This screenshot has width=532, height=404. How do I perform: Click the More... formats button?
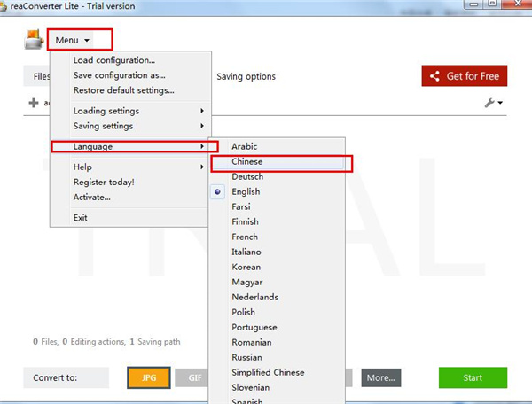coord(380,377)
